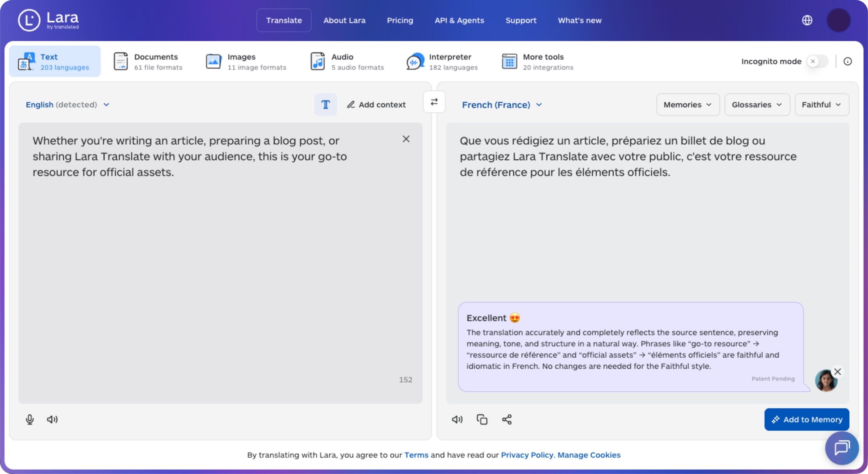Image resolution: width=868 pixels, height=474 pixels.
Task: Select the Translate nav item
Action: pos(284,20)
